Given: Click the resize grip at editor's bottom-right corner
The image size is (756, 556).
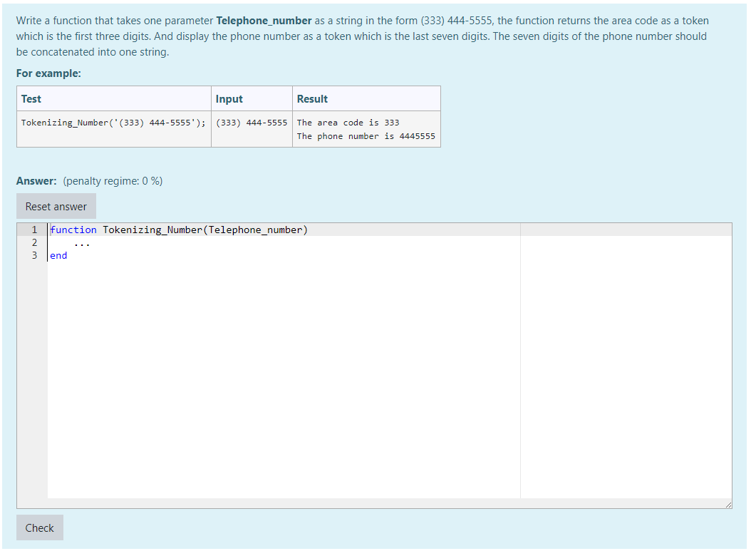Looking at the screenshot, I should coord(727,505).
